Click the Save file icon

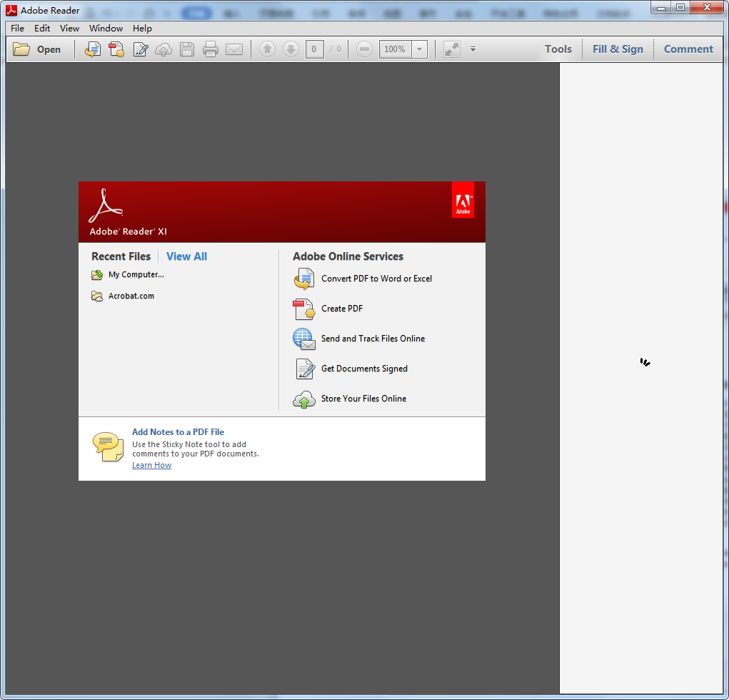187,49
